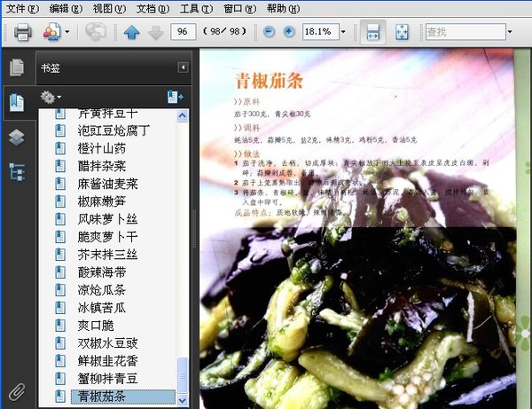The width and height of the screenshot is (532, 409).
Task: Select bookmark 爽口脆
Action: [x=96, y=326]
